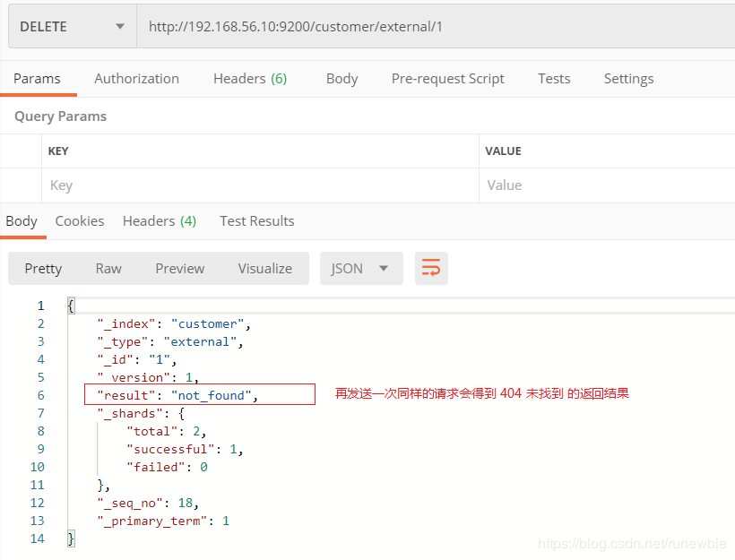Open the DELETE HTTP method dropdown
The height and width of the screenshot is (560, 735).
tap(73, 27)
